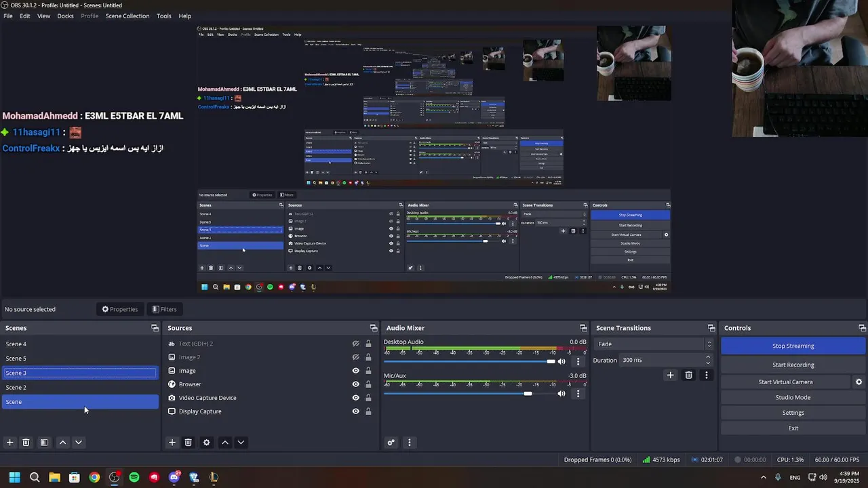This screenshot has height=488, width=868.
Task: Add a new scene with the plus icon
Action: (x=9, y=443)
